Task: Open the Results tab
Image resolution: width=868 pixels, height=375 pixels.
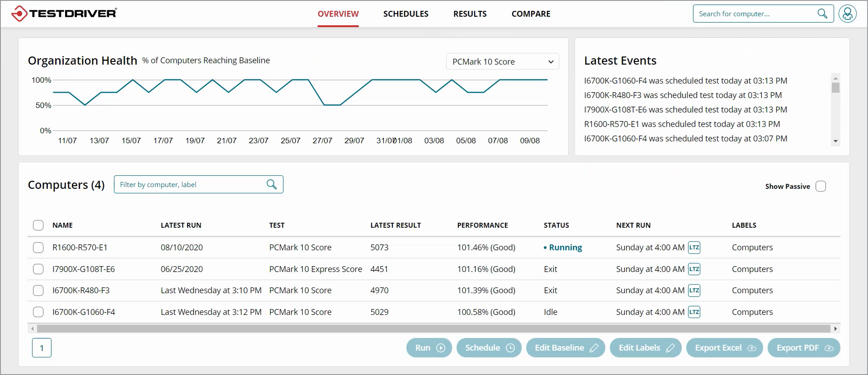Action: [x=470, y=14]
